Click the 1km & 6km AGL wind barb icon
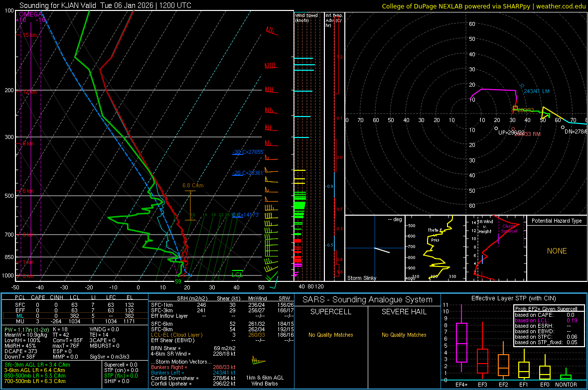Image resolution: width=588 pixels, height=390 pixels. point(259,362)
